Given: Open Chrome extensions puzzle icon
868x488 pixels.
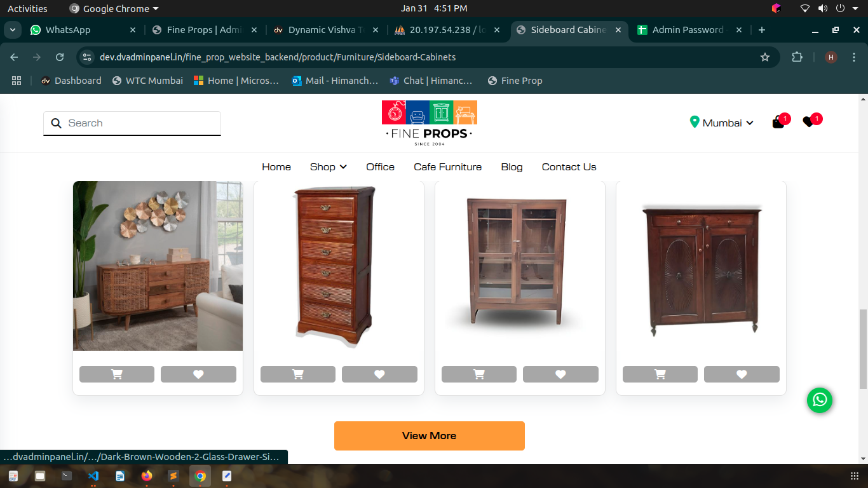Looking at the screenshot, I should coord(797,57).
